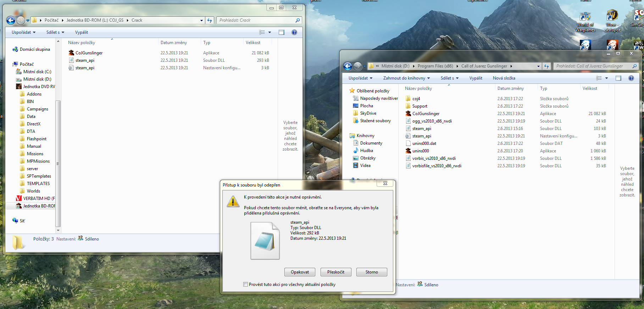Image resolution: width=644 pixels, height=309 pixels.
Task: Click navigation pane scrollbar in Crack window
Action: coord(58,163)
